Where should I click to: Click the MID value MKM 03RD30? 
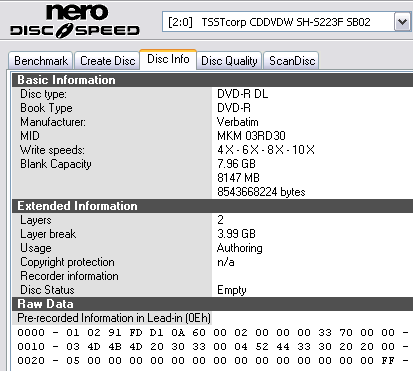click(251, 136)
